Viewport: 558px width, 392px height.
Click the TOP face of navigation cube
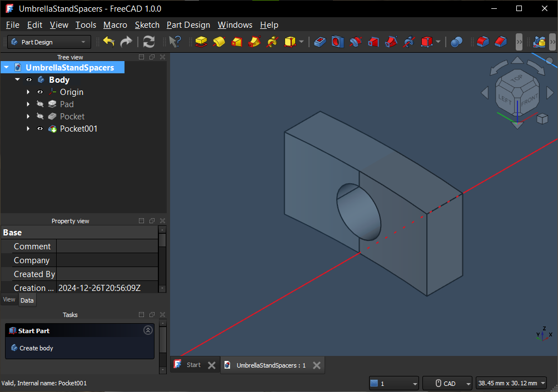(x=517, y=78)
